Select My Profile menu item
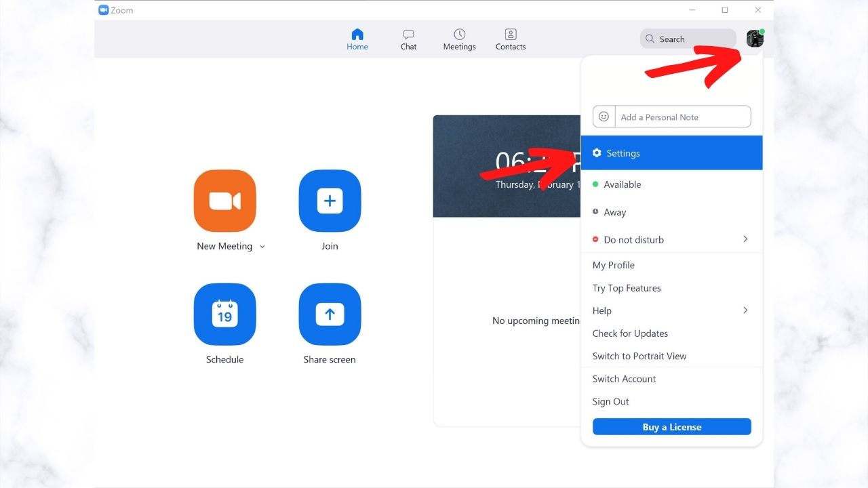 613,265
